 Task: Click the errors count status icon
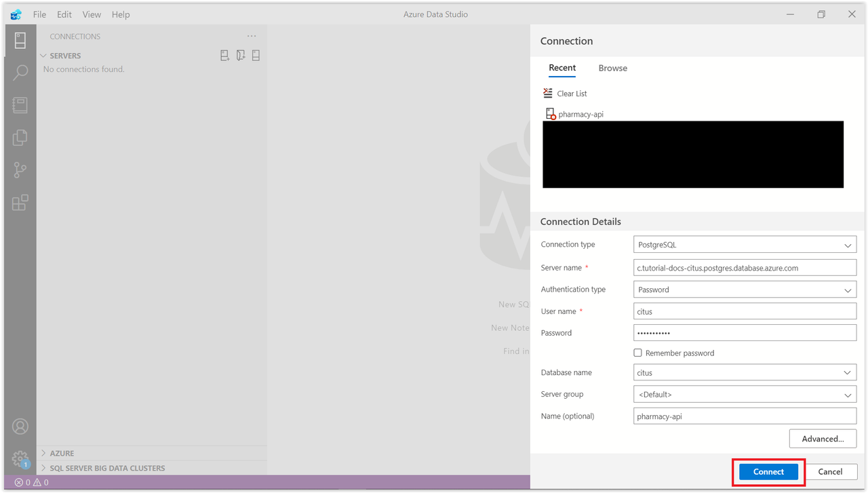coord(19,483)
